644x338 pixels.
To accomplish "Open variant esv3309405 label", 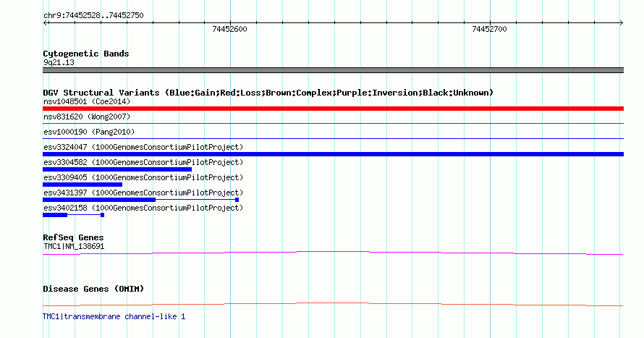I will [143, 177].
